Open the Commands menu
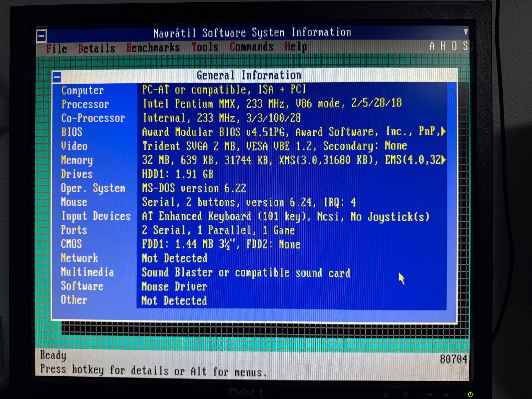 pos(252,47)
